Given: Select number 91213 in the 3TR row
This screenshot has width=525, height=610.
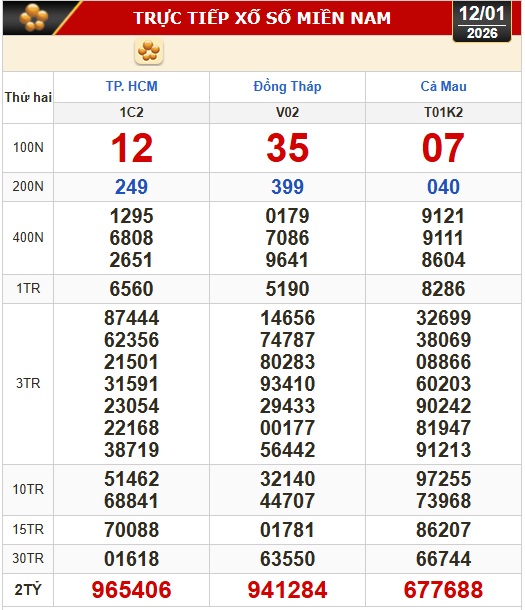Looking at the screenshot, I should tap(443, 450).
